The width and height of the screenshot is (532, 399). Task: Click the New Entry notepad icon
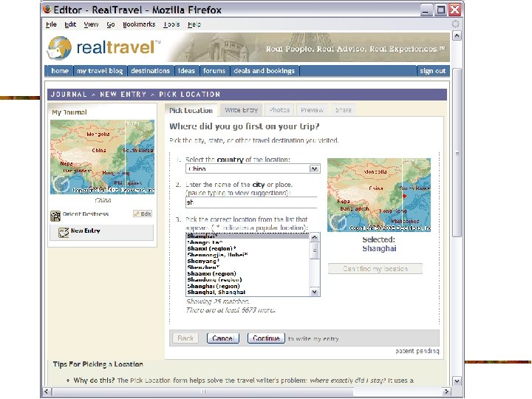[64, 232]
